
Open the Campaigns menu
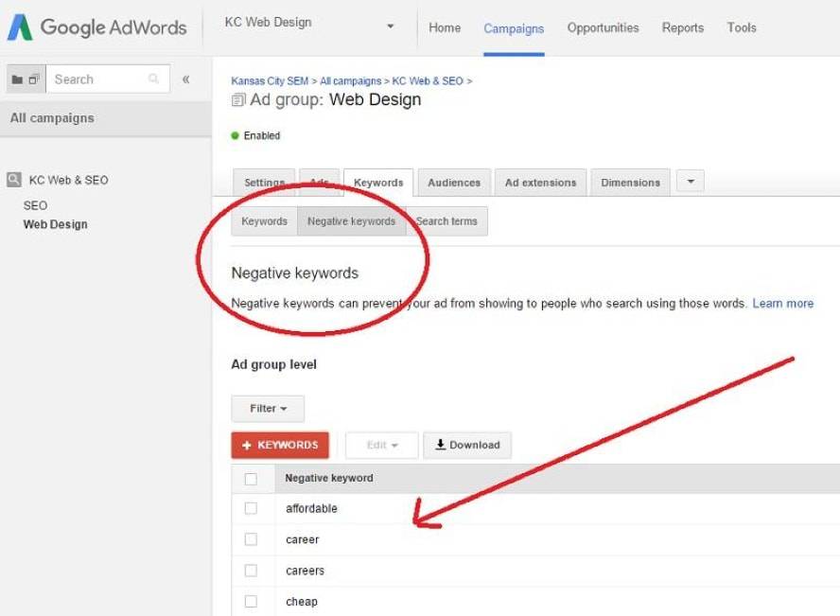(514, 28)
